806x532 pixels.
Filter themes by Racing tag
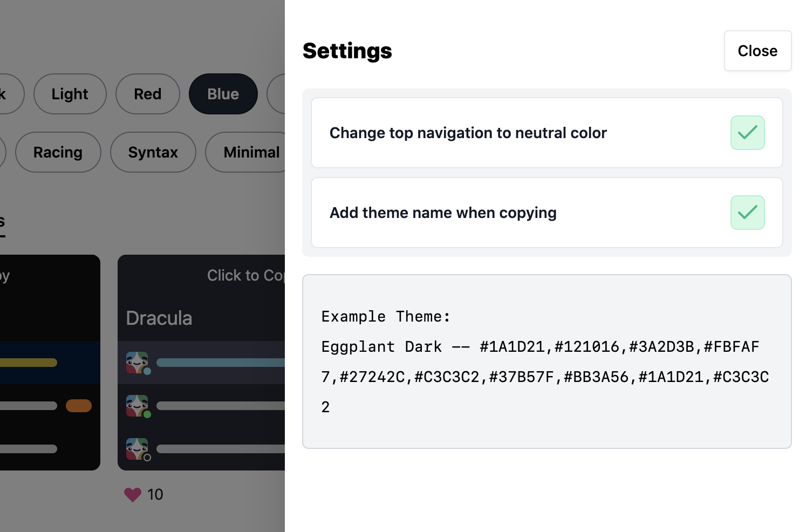pos(58,152)
